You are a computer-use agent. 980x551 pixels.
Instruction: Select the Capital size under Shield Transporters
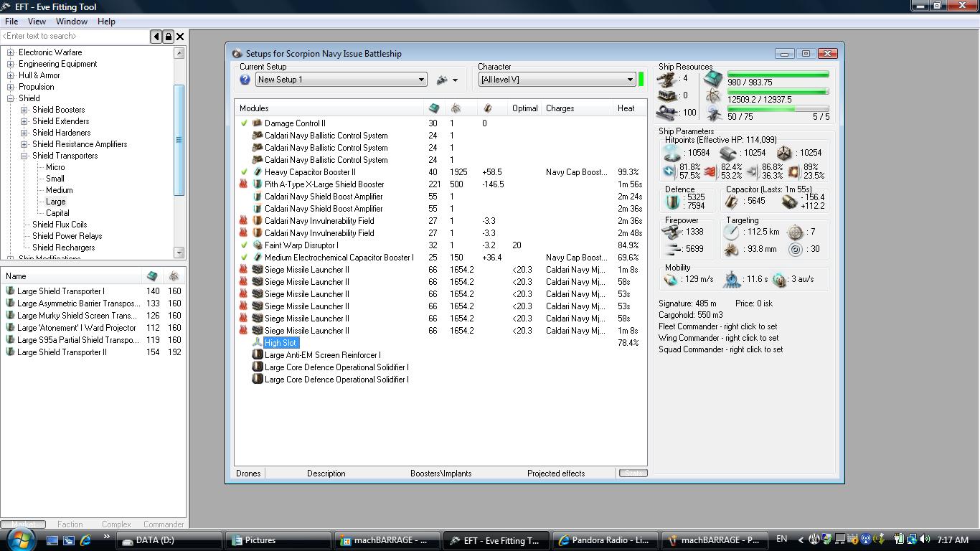pyautogui.click(x=57, y=213)
